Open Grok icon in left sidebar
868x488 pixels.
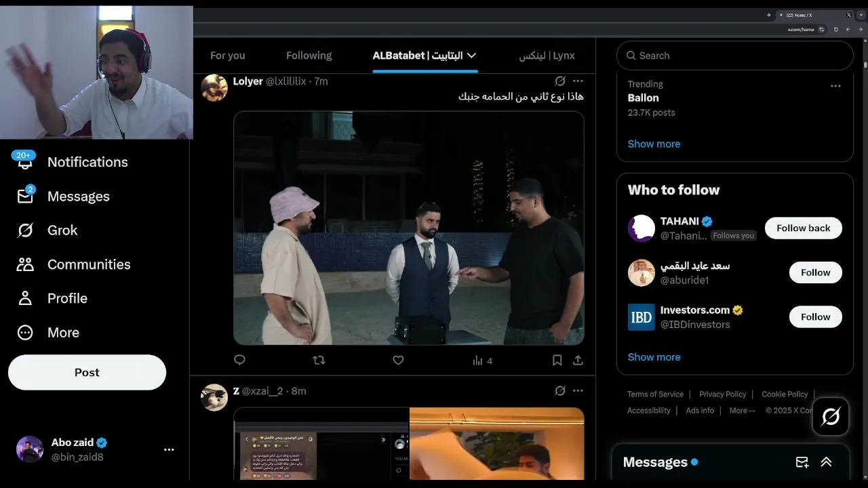pos(25,230)
